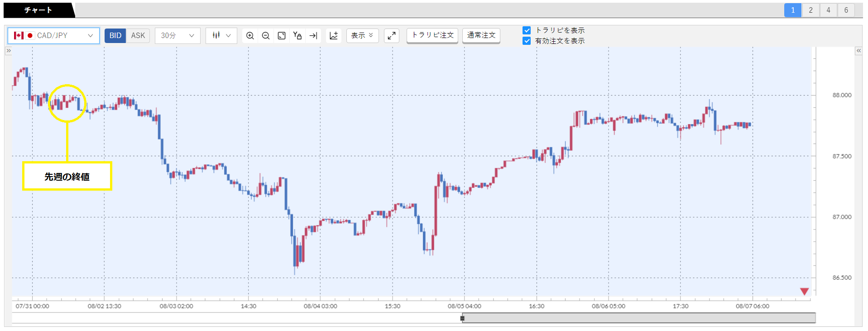Click the 17:30 time axis label
This screenshot has height=331, width=868.
point(680,306)
